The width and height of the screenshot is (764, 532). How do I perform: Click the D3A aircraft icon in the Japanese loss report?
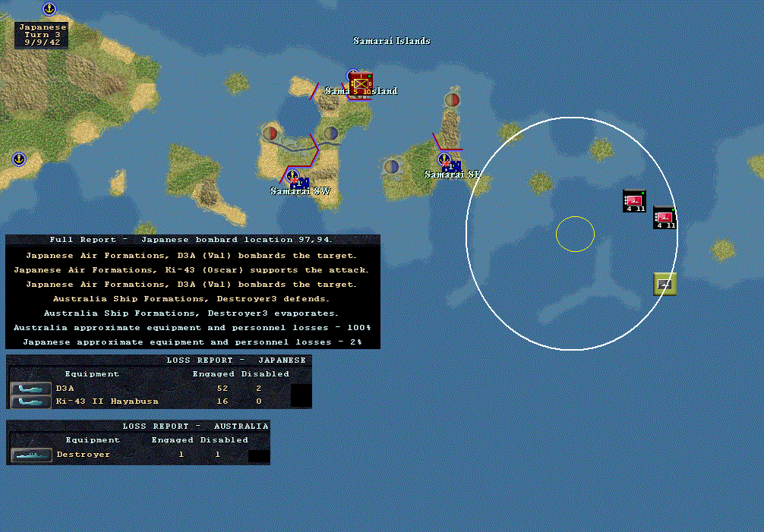click(x=30, y=389)
